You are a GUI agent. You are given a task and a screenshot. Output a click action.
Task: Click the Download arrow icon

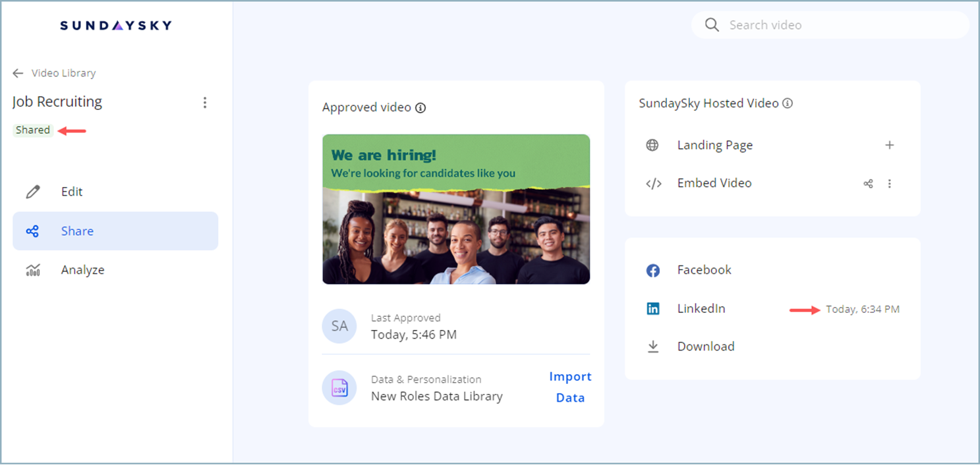pyautogui.click(x=653, y=346)
